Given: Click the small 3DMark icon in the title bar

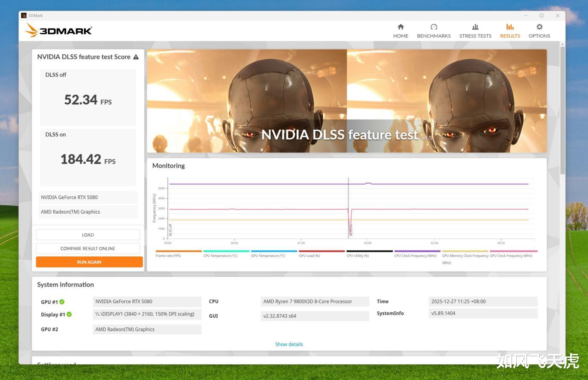Looking at the screenshot, I should pyautogui.click(x=24, y=16).
